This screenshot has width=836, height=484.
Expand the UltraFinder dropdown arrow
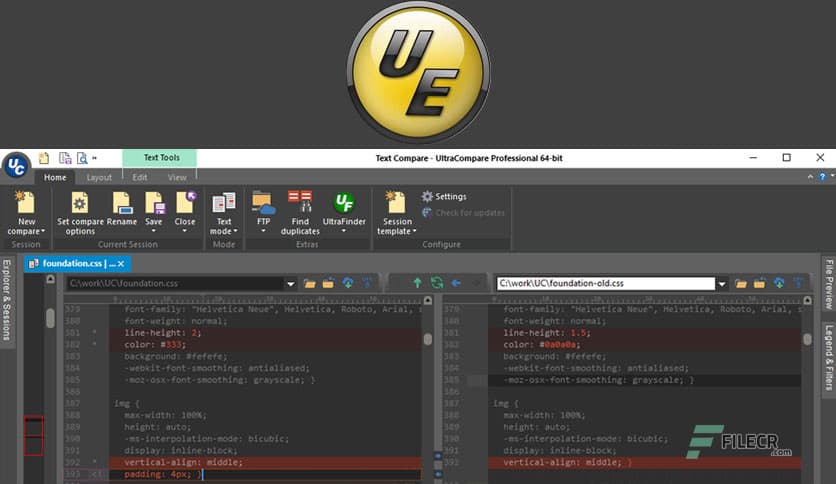[344, 231]
